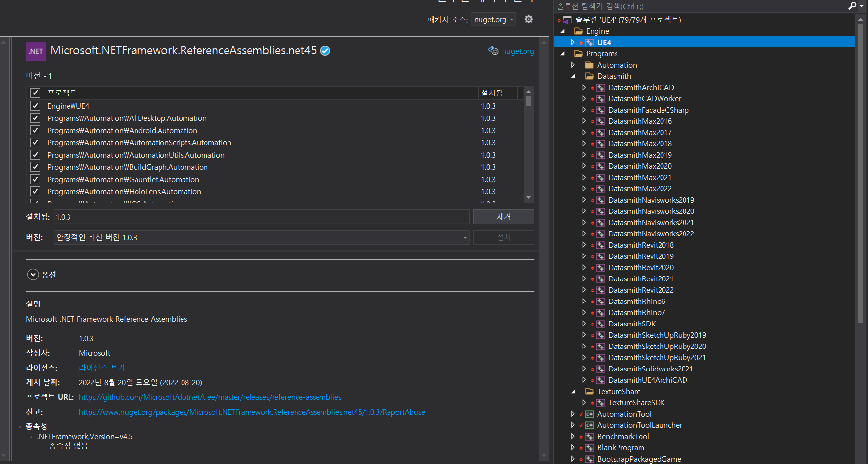Screen dimensions: 868x464
Task: Select DatasmithNavisworks2021 in the solution tree
Action: (x=651, y=223)
